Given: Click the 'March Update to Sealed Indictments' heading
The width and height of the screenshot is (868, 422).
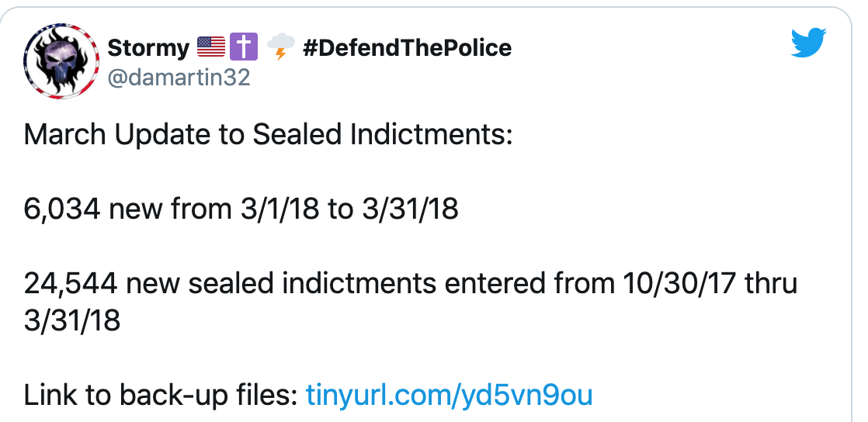Looking at the screenshot, I should pos(269,134).
